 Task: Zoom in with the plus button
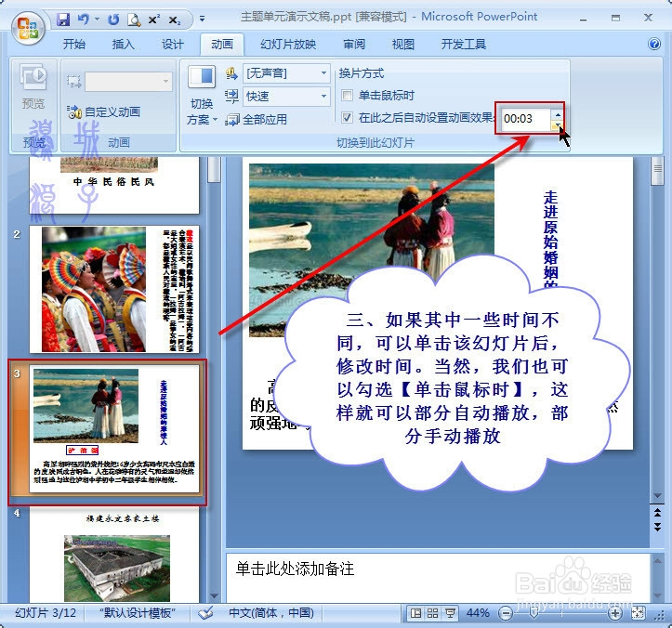tap(615, 613)
